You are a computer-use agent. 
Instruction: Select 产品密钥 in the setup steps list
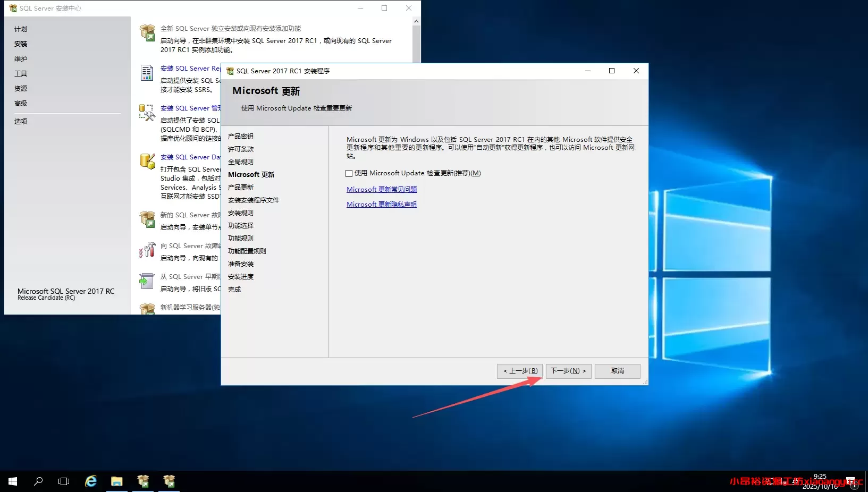tap(240, 137)
